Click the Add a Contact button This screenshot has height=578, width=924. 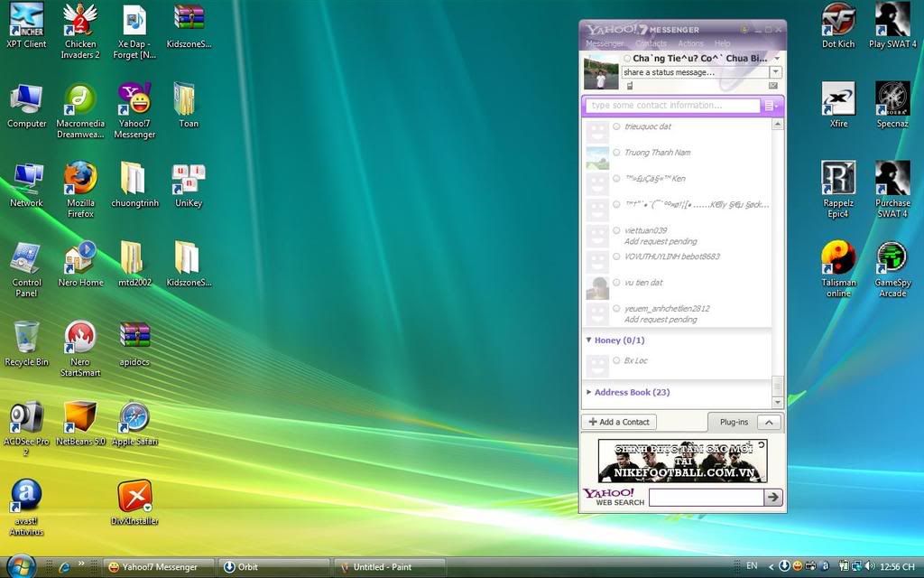tap(619, 423)
